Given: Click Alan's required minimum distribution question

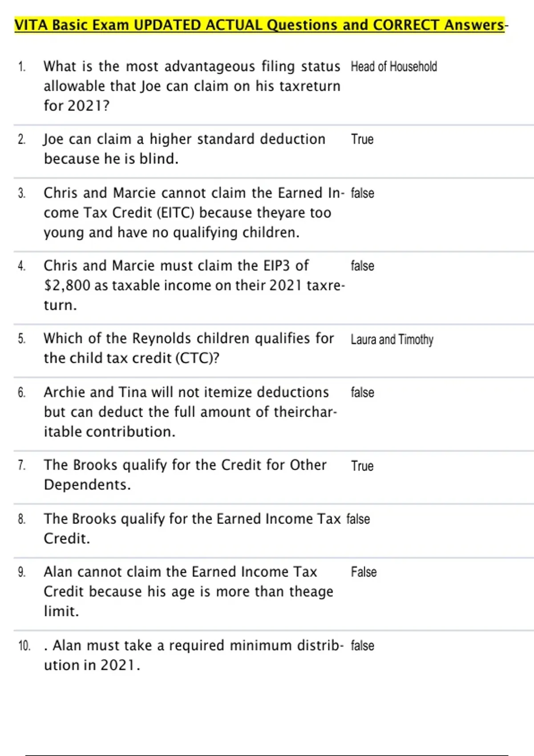Looking at the screenshot, I should click(x=194, y=655).
